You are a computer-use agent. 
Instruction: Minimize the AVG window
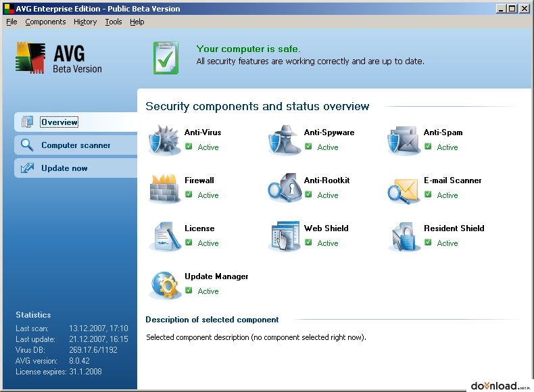[501, 9]
